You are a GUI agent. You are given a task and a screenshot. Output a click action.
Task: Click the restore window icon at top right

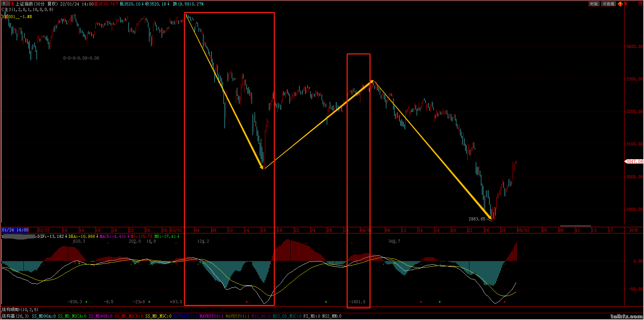(x=640, y=4)
